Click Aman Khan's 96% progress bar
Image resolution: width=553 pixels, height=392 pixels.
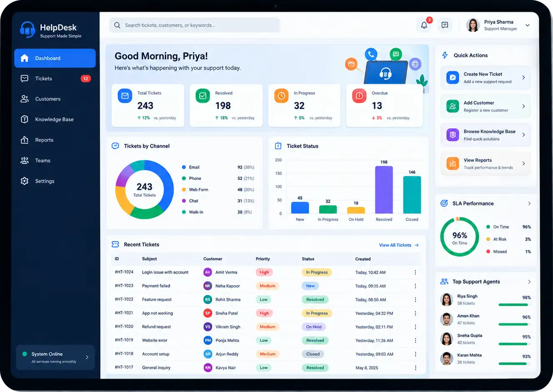(515, 325)
